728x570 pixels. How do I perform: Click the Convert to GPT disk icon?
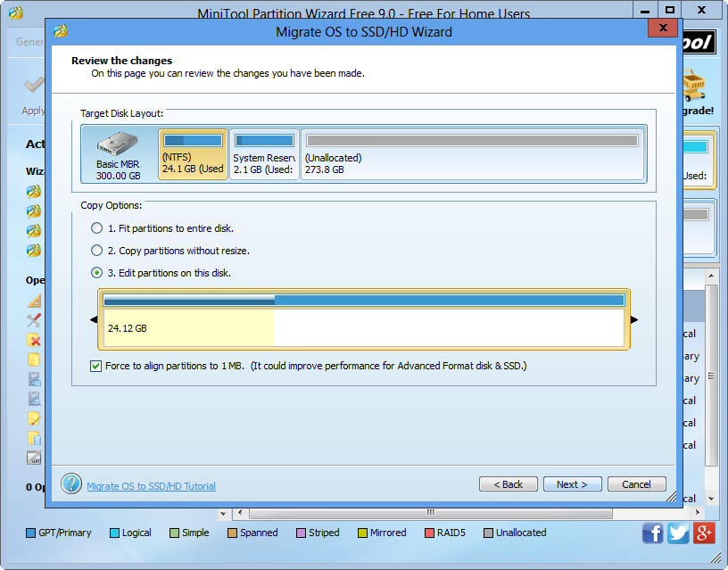click(x=34, y=458)
